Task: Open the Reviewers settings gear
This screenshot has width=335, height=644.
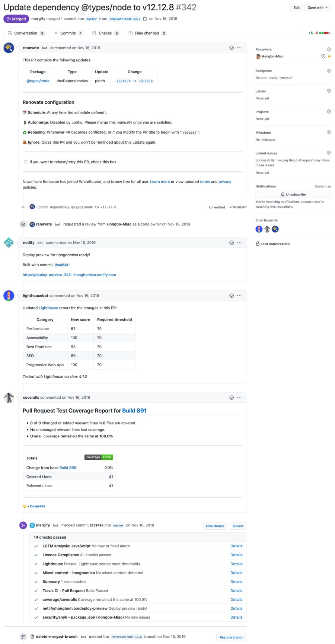Action: tap(329, 49)
